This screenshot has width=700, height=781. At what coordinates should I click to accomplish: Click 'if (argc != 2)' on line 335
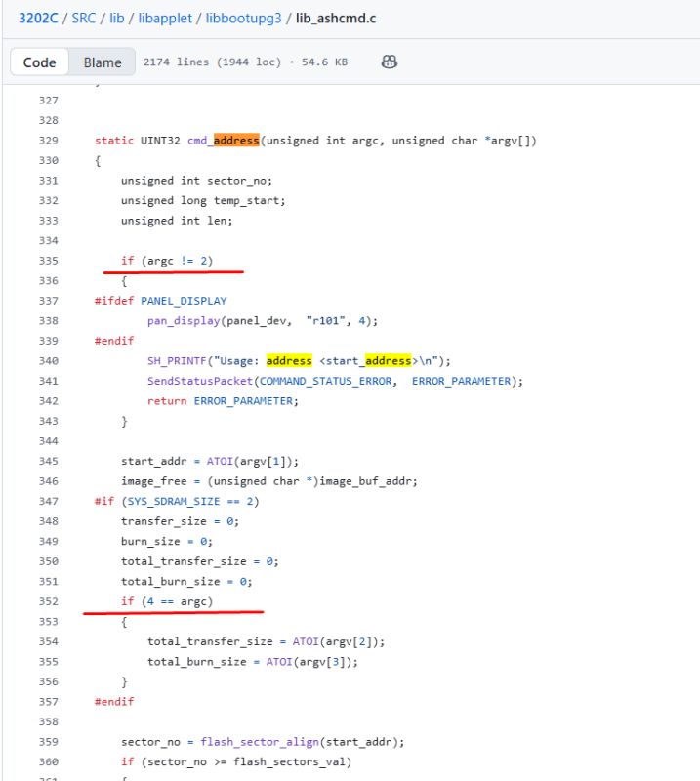167,261
